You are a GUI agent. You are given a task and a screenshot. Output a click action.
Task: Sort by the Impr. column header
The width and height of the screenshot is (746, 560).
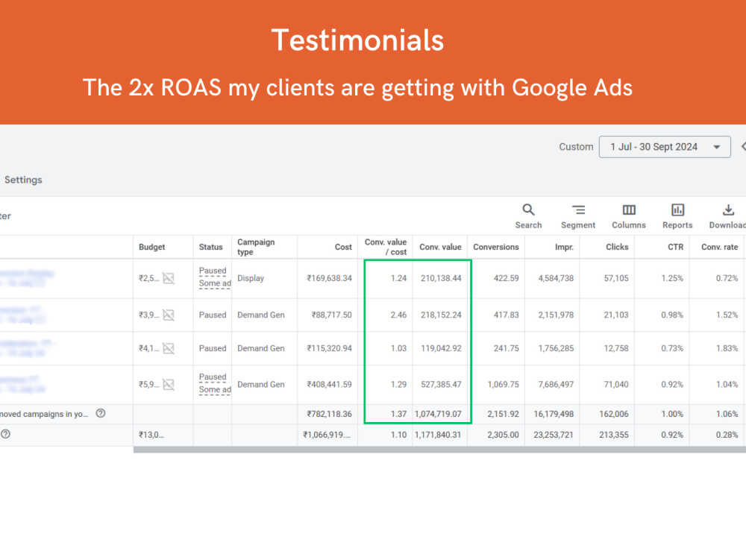coord(564,248)
